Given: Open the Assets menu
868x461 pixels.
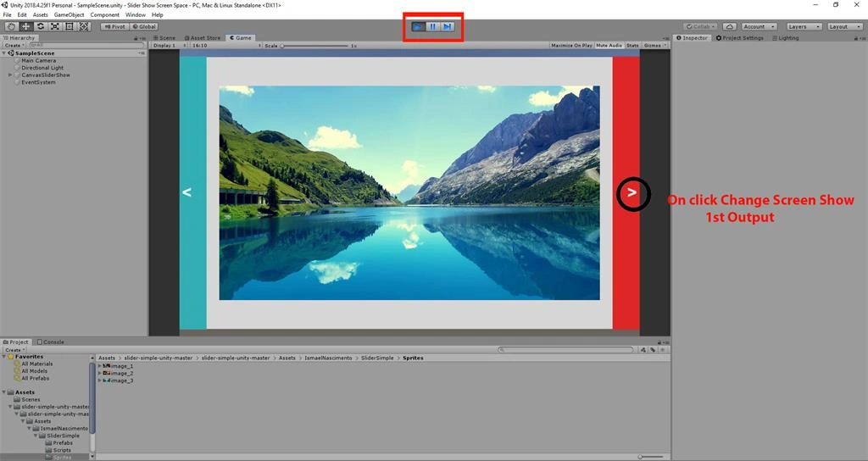Looking at the screenshot, I should (x=41, y=15).
